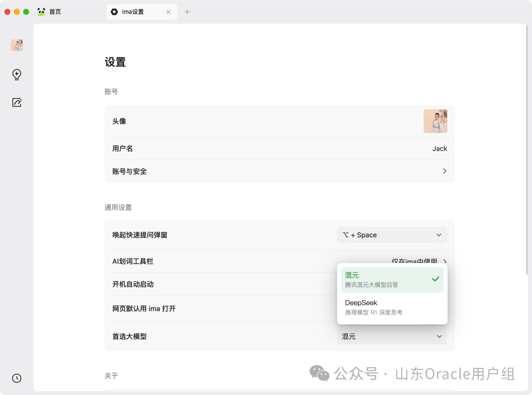This screenshot has height=395, width=532.
Task: Click the 开机自动启动 label
Action: point(133,284)
